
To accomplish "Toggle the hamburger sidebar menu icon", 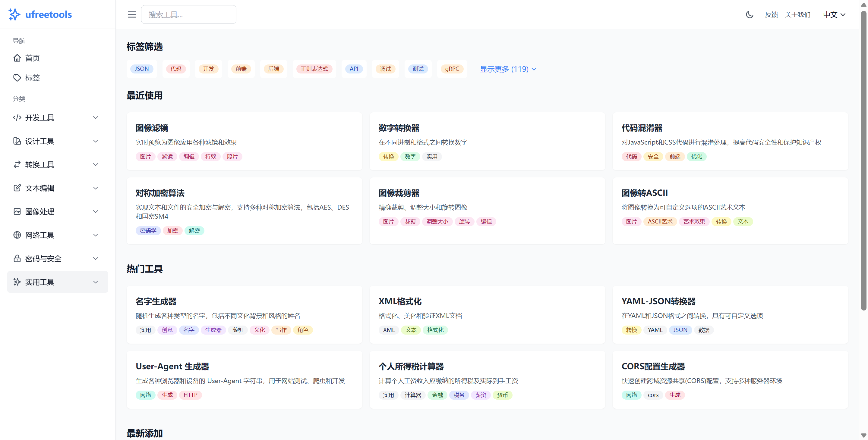I will pyautogui.click(x=132, y=14).
